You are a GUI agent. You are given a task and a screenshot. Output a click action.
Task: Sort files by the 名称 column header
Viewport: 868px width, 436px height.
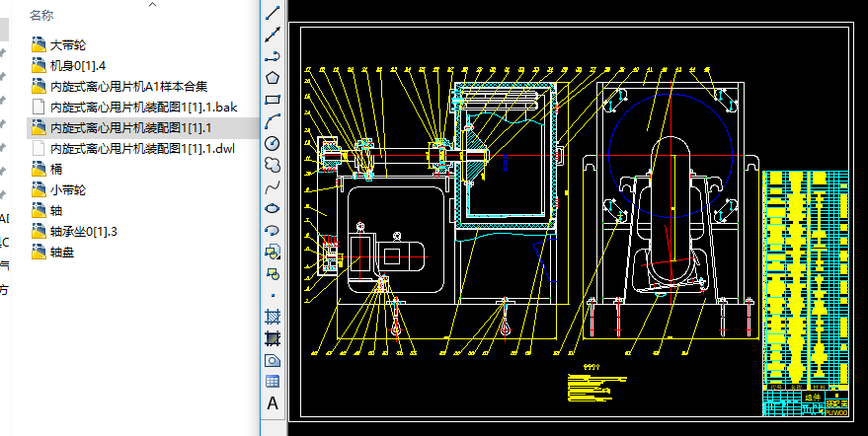[x=41, y=15]
